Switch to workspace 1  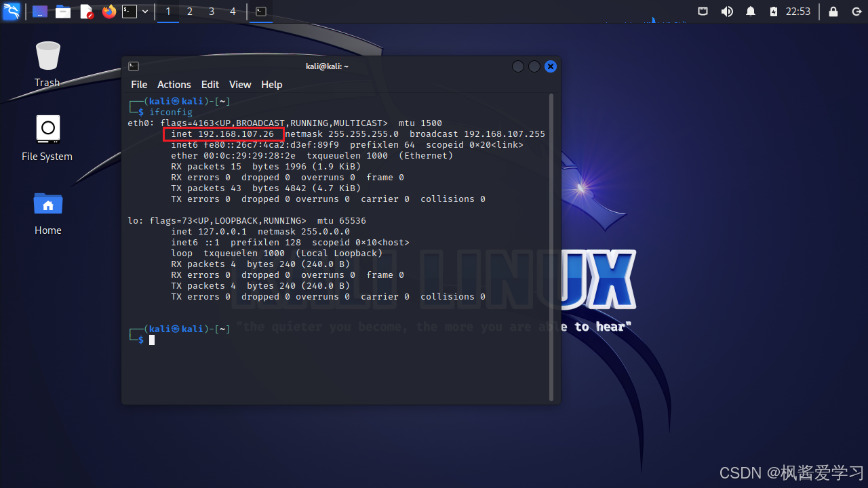click(x=168, y=12)
